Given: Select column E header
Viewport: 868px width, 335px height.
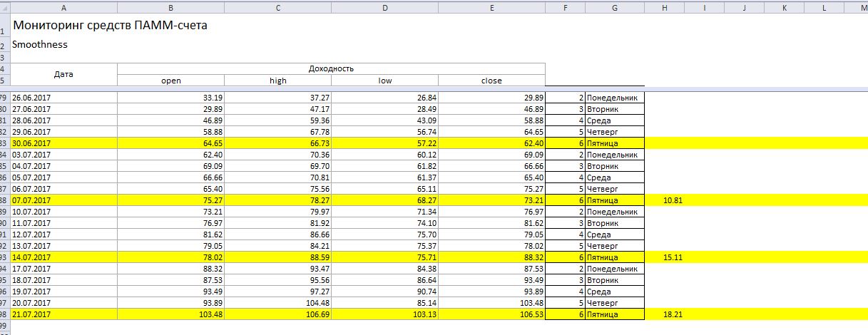Looking at the screenshot, I should pyautogui.click(x=491, y=6).
